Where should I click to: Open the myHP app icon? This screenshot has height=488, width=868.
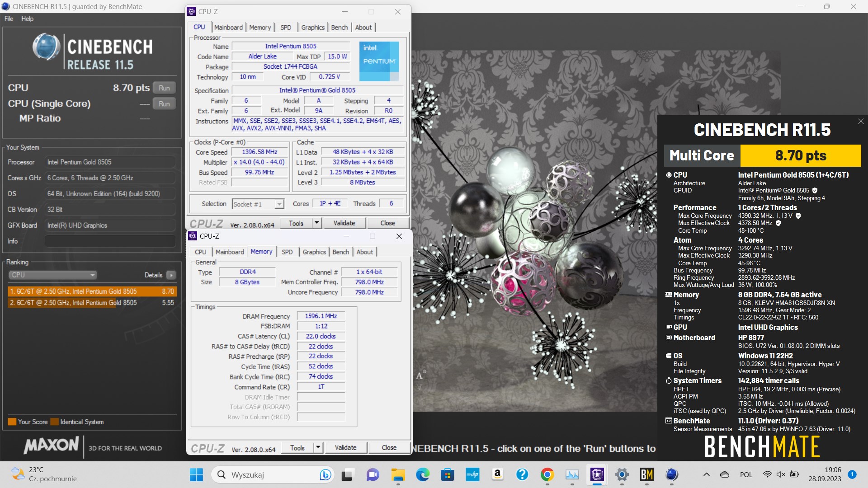click(x=472, y=474)
